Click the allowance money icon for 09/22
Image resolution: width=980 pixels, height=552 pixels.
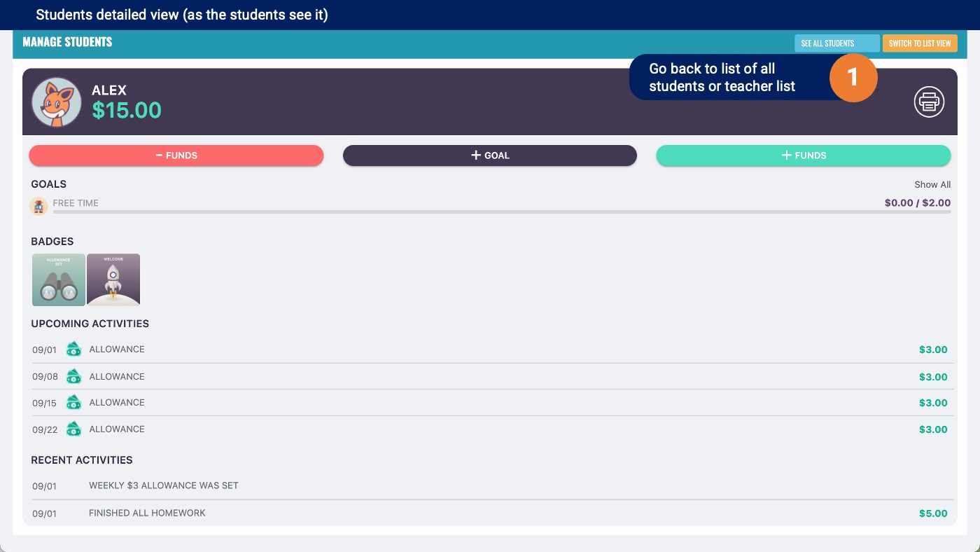tap(73, 429)
